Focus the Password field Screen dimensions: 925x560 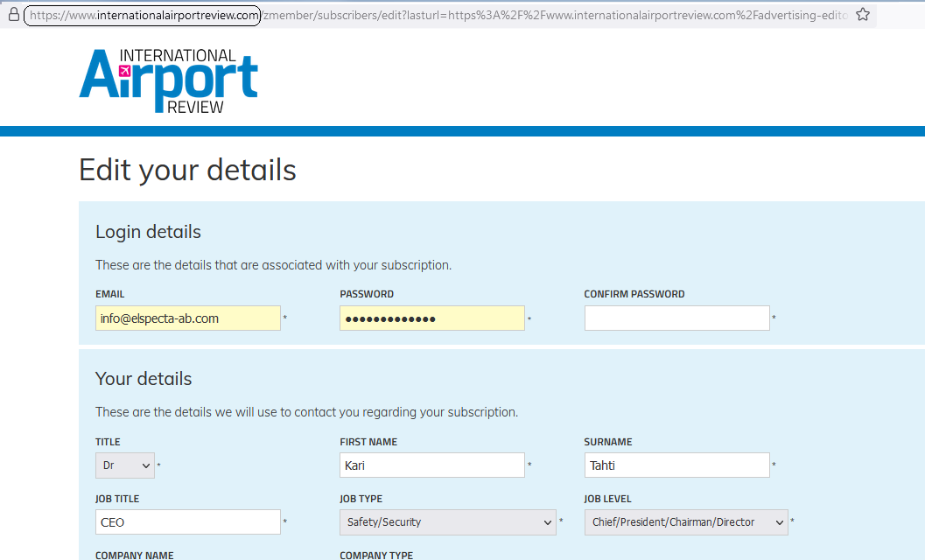[x=431, y=318]
